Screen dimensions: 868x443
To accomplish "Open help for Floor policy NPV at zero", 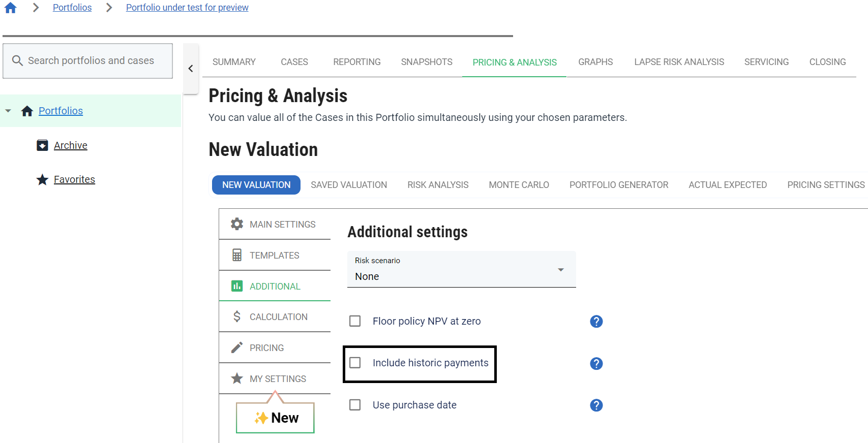I will tap(596, 322).
